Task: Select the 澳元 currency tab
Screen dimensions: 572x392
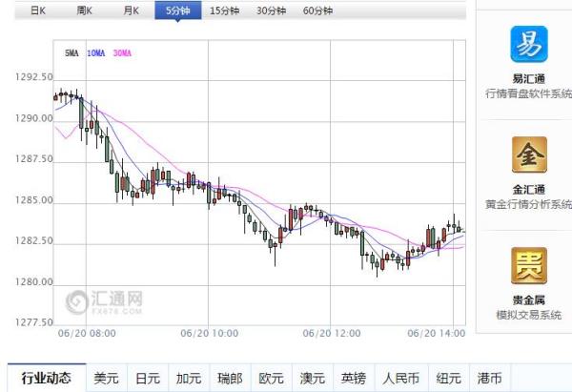Action: tap(313, 378)
